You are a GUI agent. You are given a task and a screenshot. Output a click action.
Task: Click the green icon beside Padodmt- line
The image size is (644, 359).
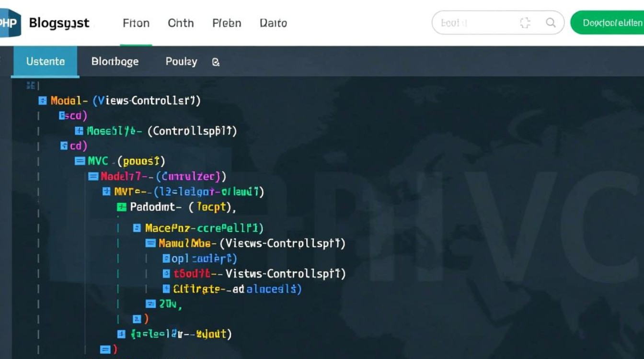121,207
